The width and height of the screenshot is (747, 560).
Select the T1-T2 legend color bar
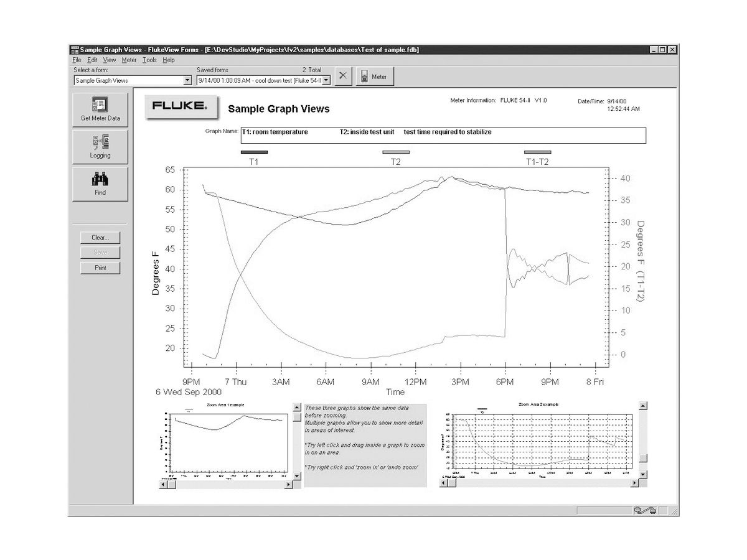tap(538, 152)
